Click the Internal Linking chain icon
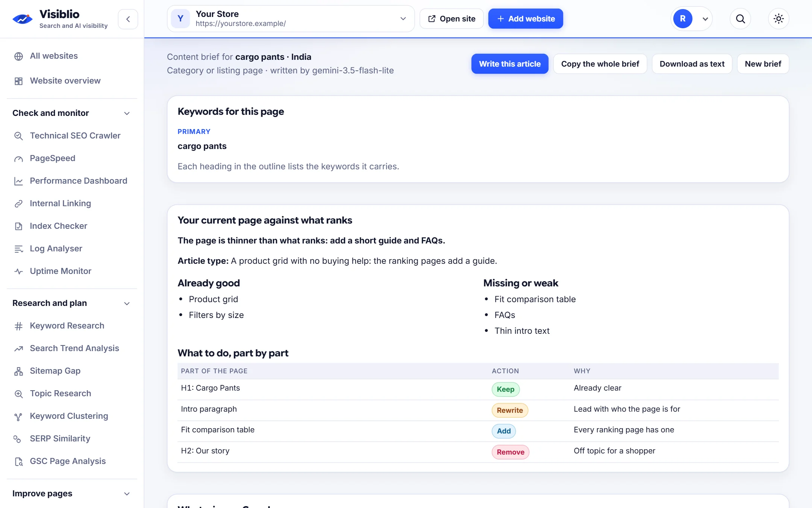The height and width of the screenshot is (508, 812). [18, 204]
